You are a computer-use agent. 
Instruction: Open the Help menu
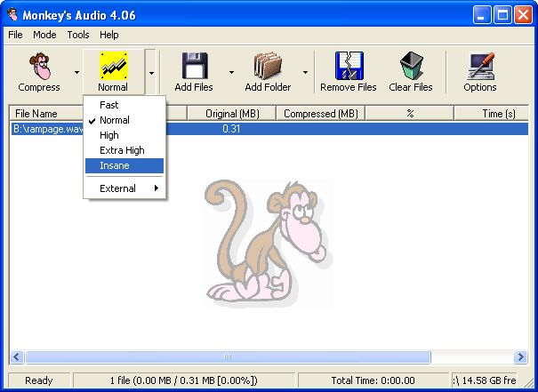(x=109, y=35)
